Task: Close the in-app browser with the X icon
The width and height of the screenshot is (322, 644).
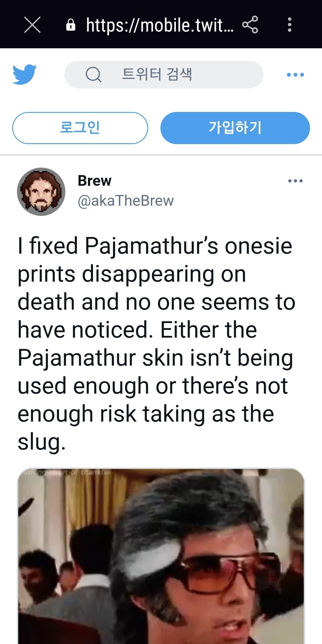Action: point(32,25)
